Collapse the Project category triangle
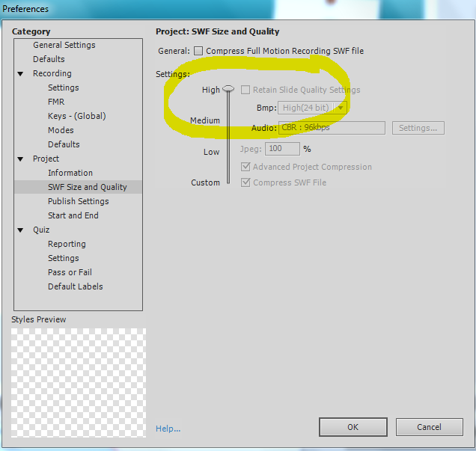This screenshot has width=476, height=451. click(20, 159)
